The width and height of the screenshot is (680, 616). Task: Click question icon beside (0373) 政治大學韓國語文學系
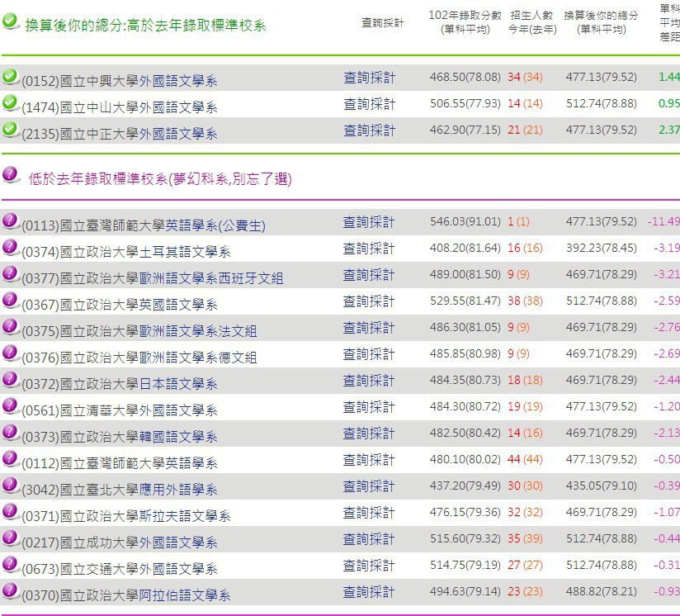point(10,433)
